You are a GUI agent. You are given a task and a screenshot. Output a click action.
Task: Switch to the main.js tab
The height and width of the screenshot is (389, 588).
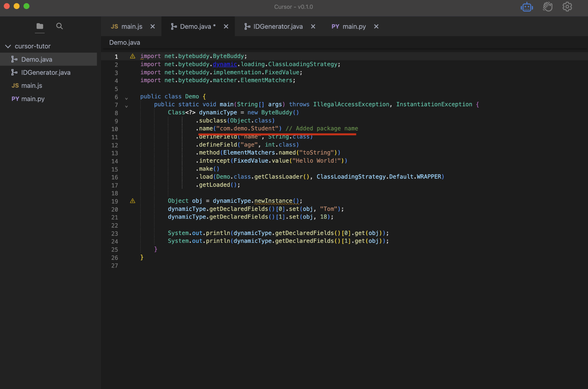pyautogui.click(x=131, y=26)
